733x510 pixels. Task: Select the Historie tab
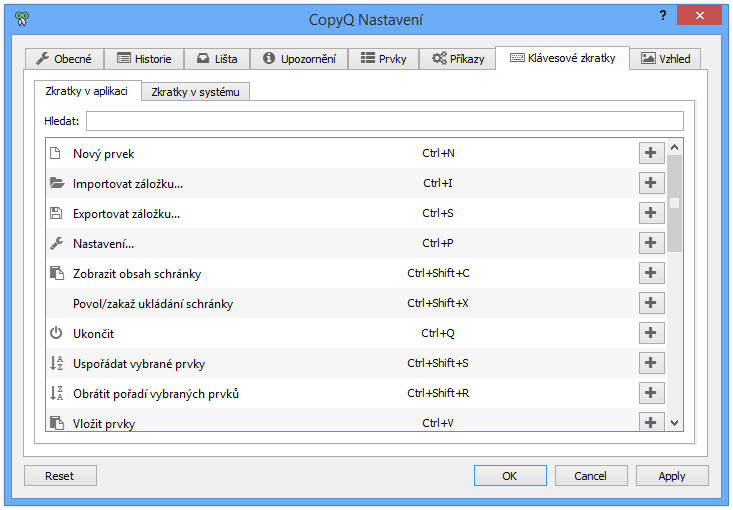[x=144, y=59]
